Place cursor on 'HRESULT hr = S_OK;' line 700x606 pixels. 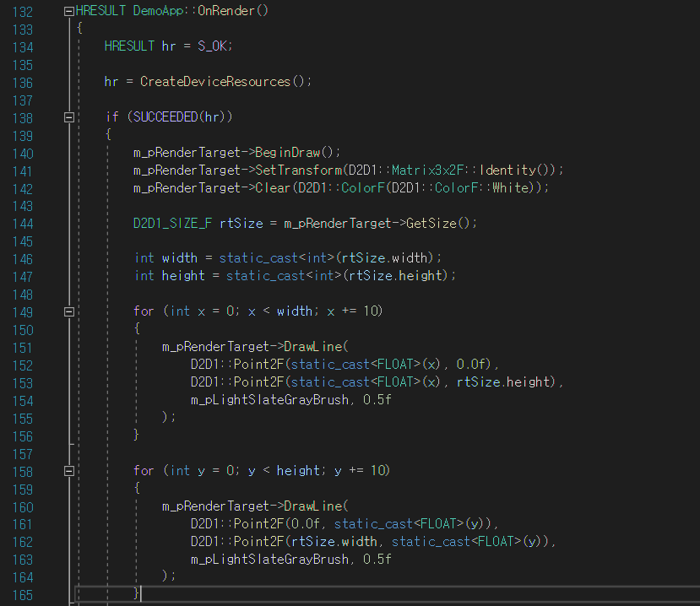168,46
